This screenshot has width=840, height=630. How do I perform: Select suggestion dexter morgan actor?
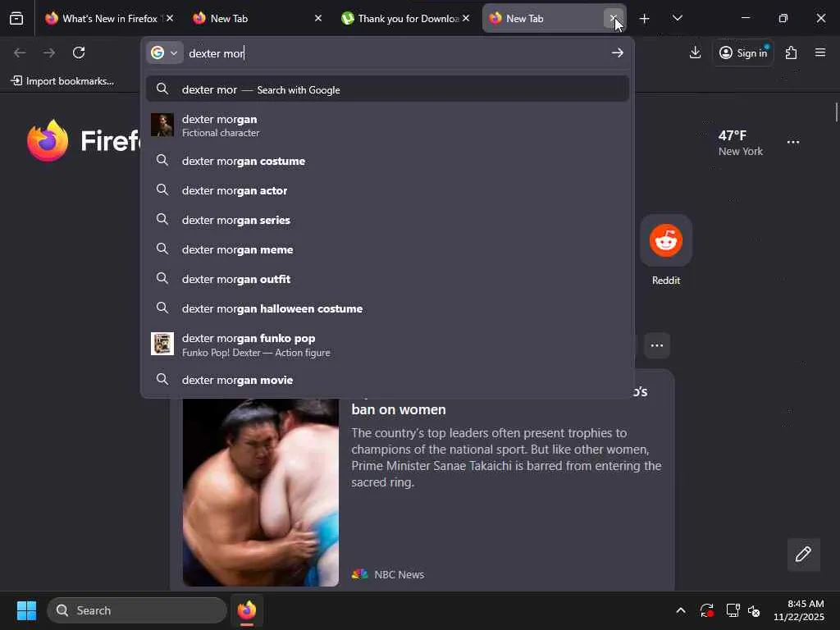(x=387, y=190)
